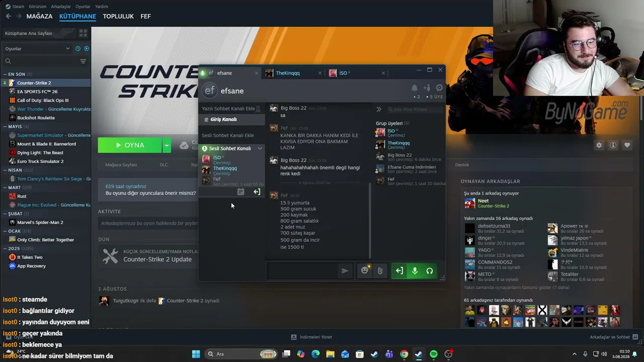Go back with the navigation arrow

point(8,16)
